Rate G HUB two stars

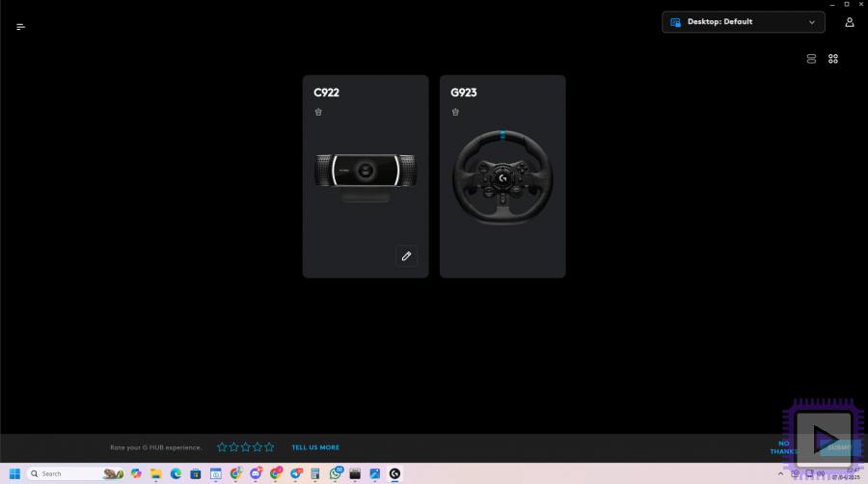tap(233, 447)
